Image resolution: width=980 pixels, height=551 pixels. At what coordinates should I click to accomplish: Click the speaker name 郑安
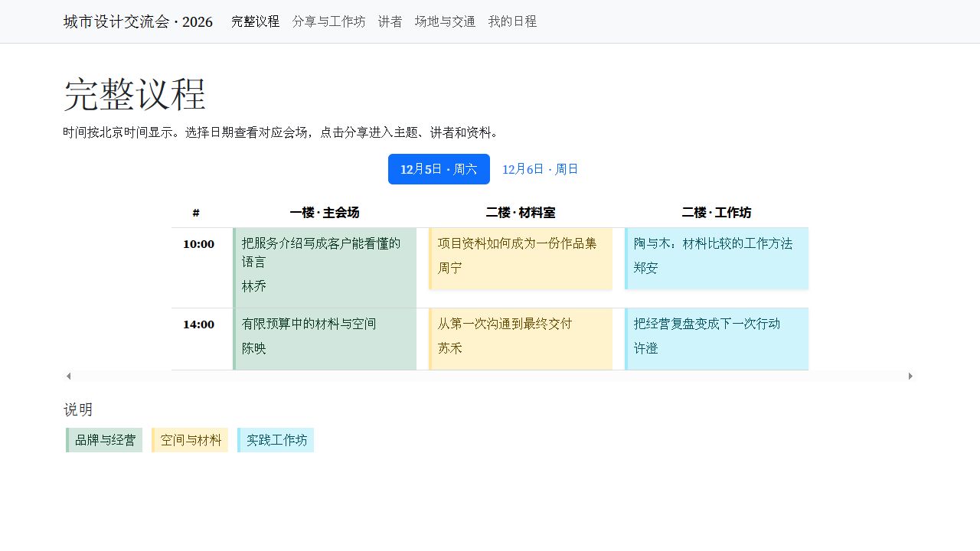click(646, 268)
